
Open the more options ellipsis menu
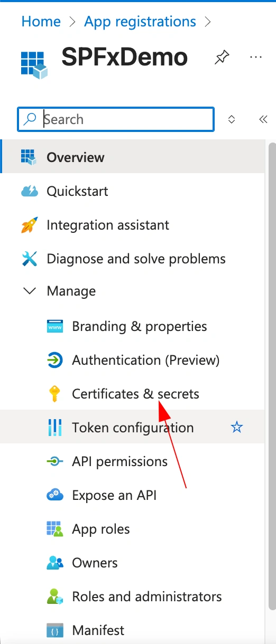(256, 57)
